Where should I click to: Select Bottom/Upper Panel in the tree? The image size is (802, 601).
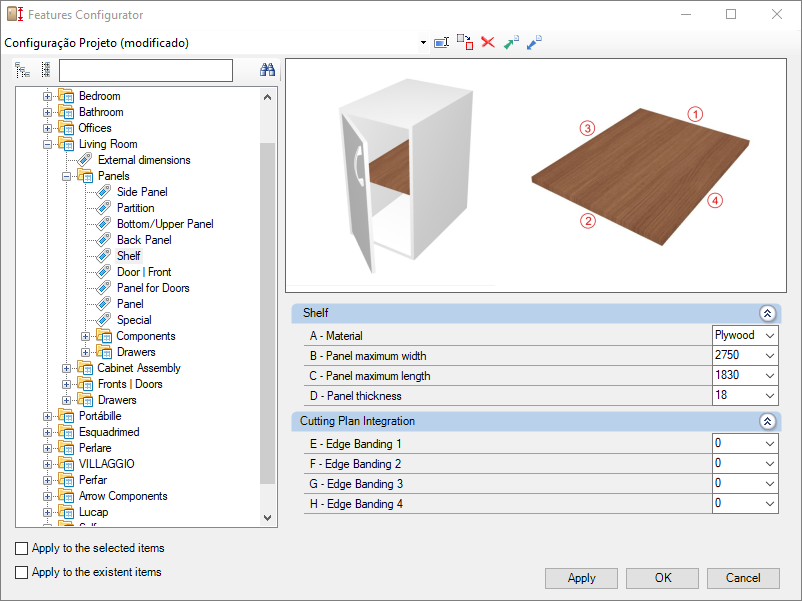165,224
